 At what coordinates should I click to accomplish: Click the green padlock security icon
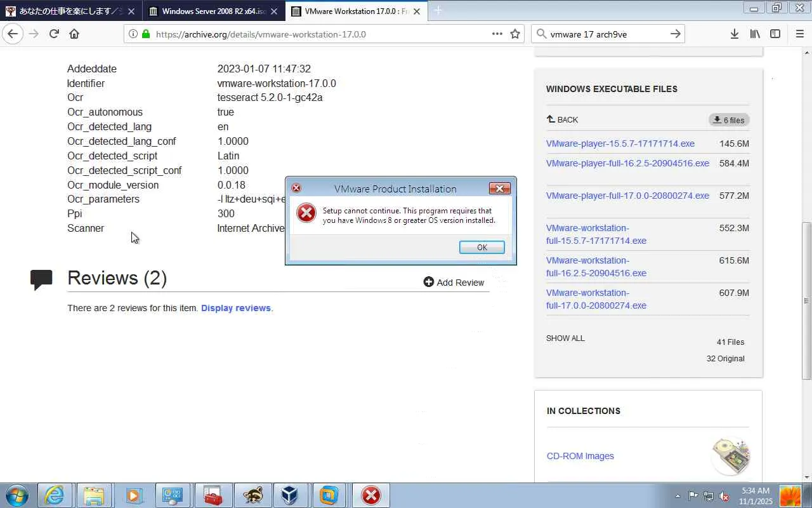pyautogui.click(x=145, y=34)
